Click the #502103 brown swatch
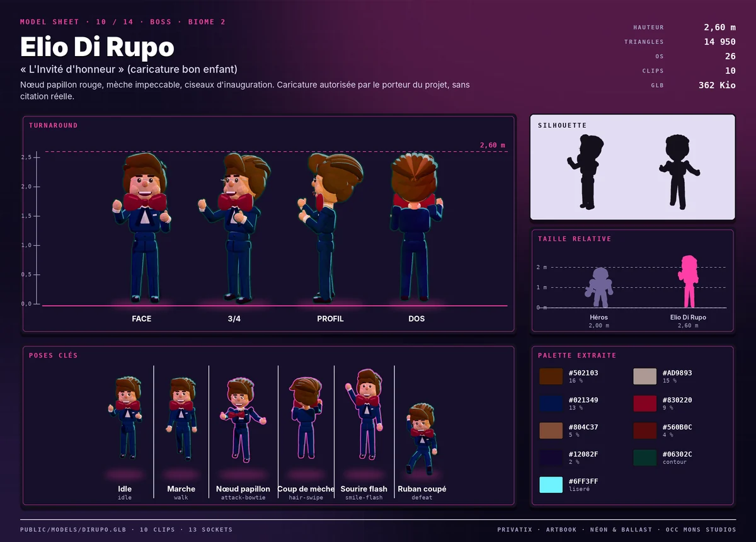 click(x=551, y=376)
